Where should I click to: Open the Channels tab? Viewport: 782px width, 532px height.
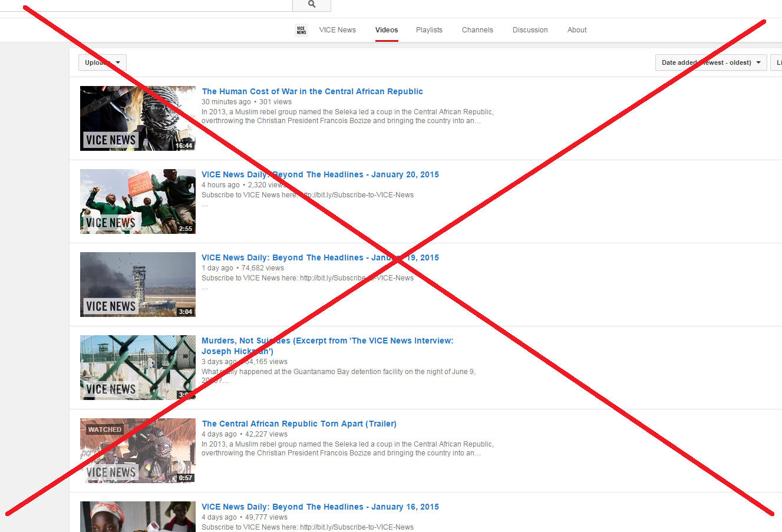point(477,30)
